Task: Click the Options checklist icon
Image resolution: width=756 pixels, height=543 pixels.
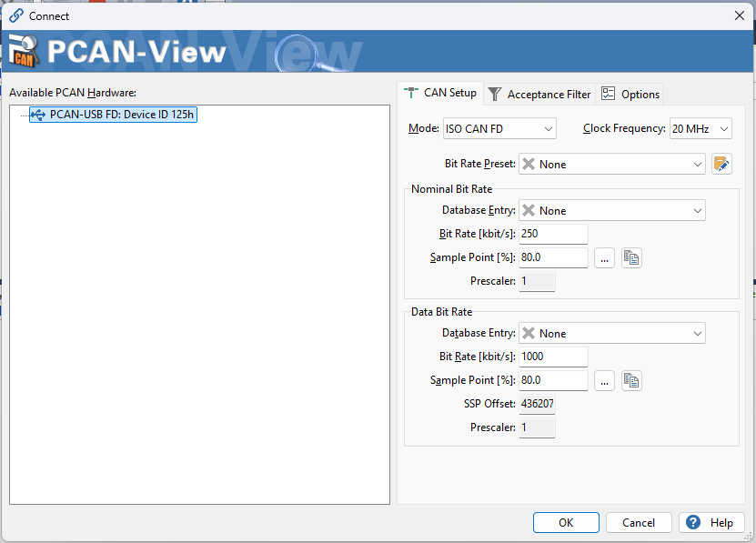Action: click(608, 94)
